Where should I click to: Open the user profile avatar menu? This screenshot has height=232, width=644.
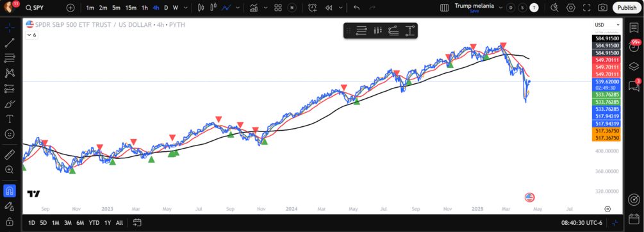(10, 8)
